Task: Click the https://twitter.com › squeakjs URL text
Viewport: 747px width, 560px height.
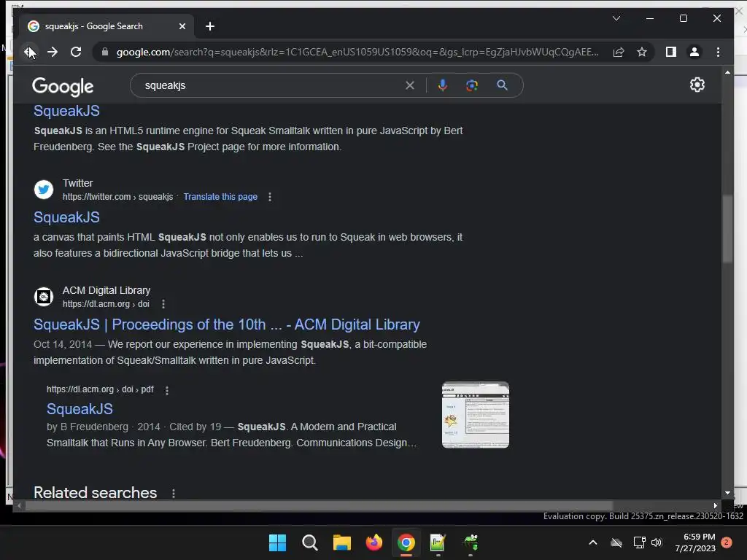Action: click(117, 197)
